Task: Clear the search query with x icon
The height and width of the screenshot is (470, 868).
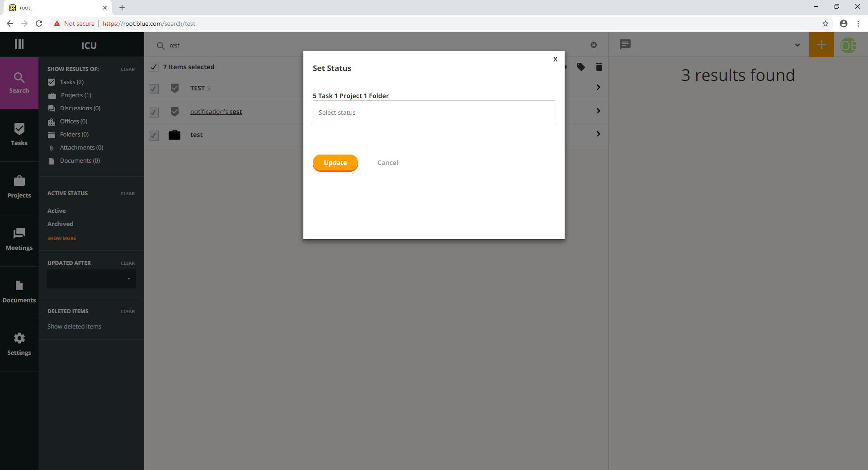Action: 594,45
